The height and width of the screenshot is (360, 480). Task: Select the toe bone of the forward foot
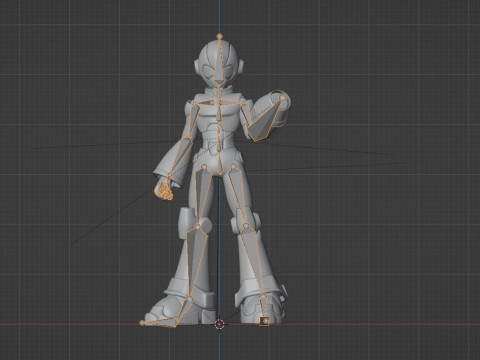(x=159, y=322)
